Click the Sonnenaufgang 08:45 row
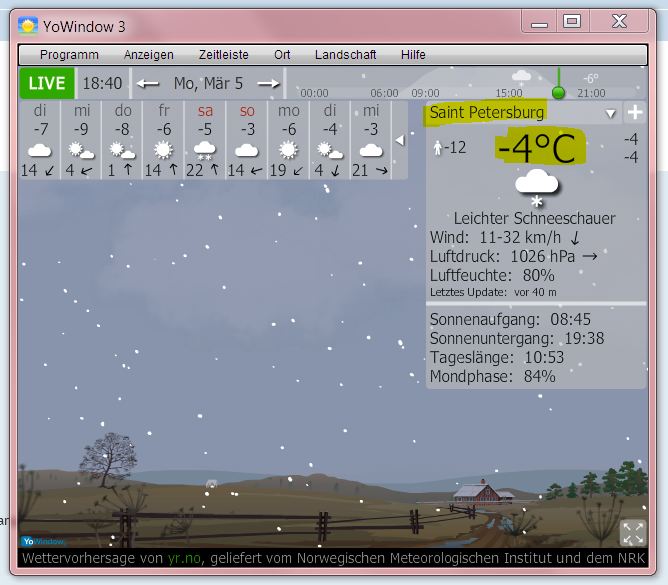Screen dimensions: 668x585 (x=510, y=319)
